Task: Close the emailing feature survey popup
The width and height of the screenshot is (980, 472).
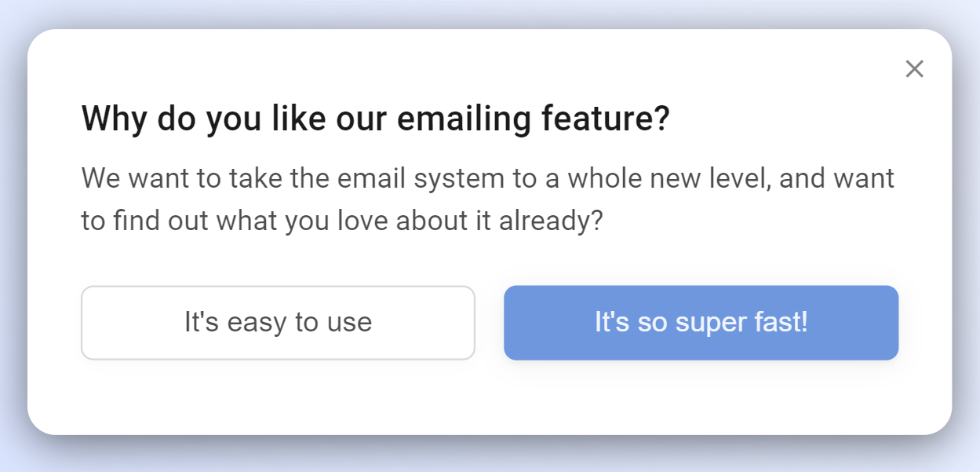Action: tap(914, 69)
